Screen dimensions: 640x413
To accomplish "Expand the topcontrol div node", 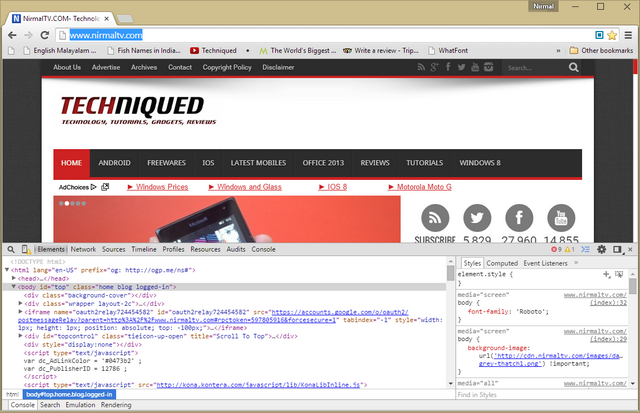I will tap(20, 336).
